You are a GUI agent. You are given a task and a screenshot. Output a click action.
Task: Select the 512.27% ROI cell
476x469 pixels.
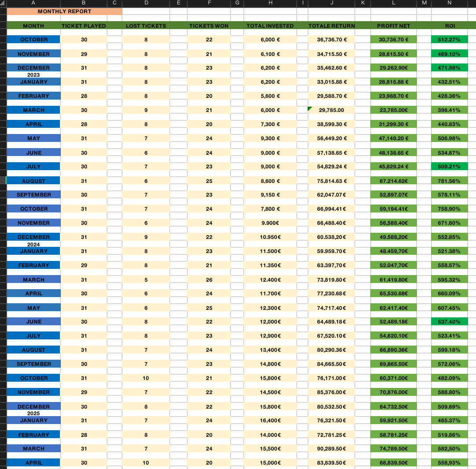click(449, 40)
